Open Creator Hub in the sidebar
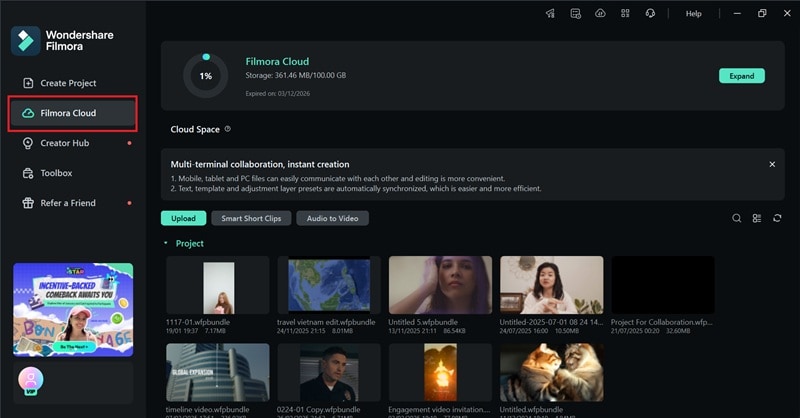This screenshot has height=418, width=800. pyautogui.click(x=72, y=143)
